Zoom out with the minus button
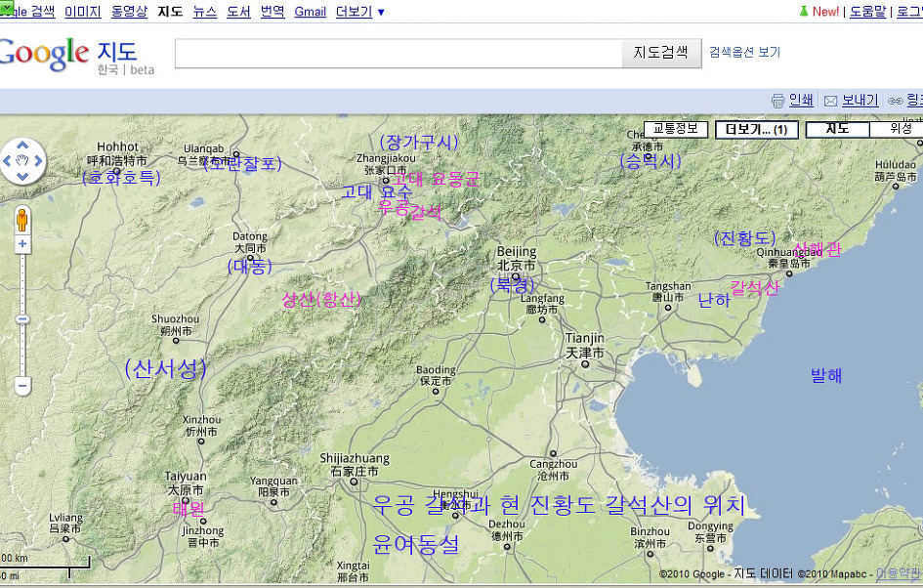Image resolution: width=923 pixels, height=588 pixels. (x=22, y=386)
